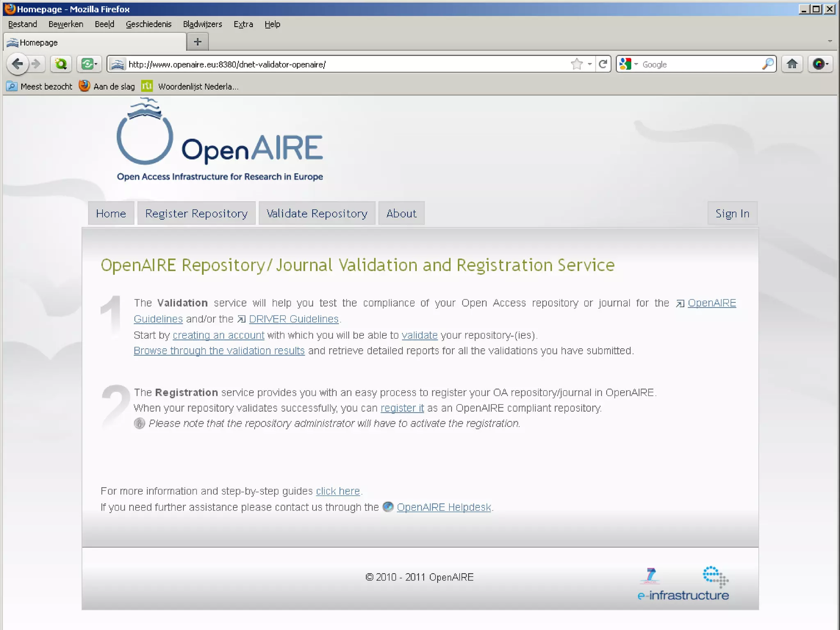Select the Homepage browser tab
Viewport: 840px width, 630px height.
pyautogui.click(x=94, y=42)
